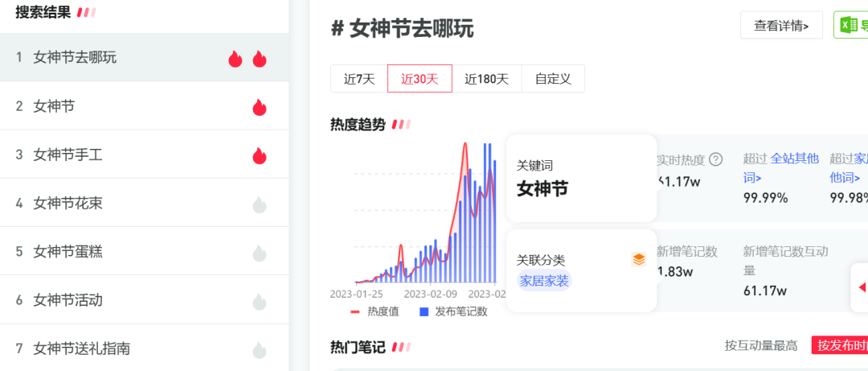Open the 自定义 custom date range

click(552, 79)
